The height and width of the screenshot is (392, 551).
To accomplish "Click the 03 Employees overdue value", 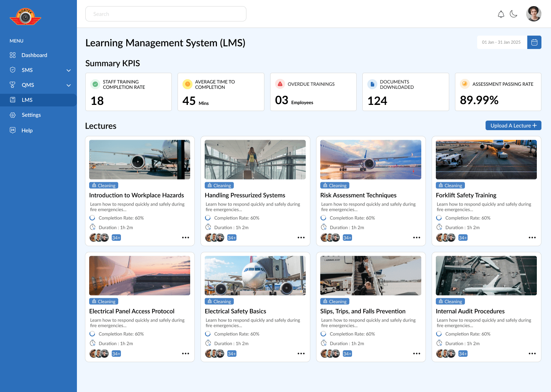I will pos(294,100).
